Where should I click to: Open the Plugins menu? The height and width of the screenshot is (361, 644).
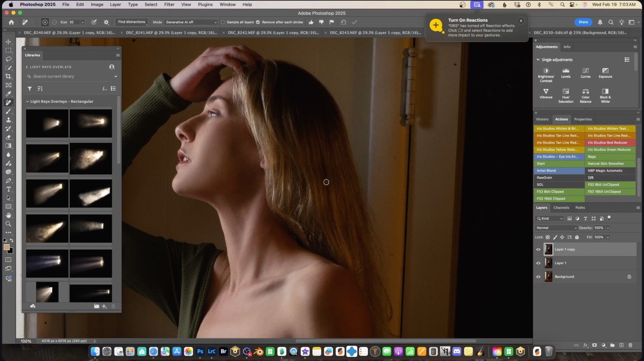(x=205, y=5)
